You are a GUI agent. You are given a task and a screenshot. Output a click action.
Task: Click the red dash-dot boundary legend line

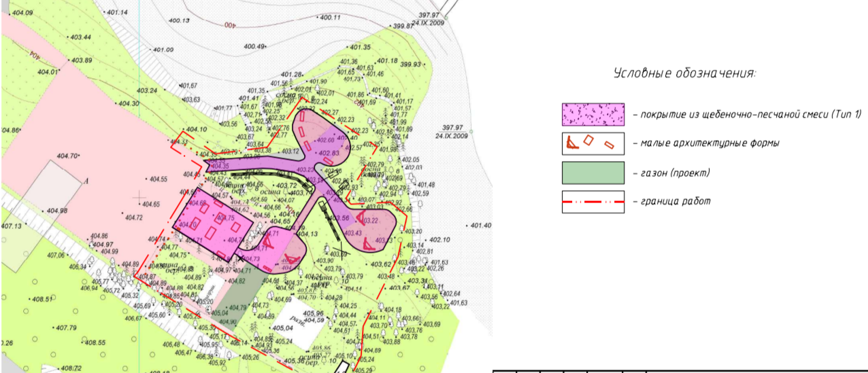pos(592,202)
